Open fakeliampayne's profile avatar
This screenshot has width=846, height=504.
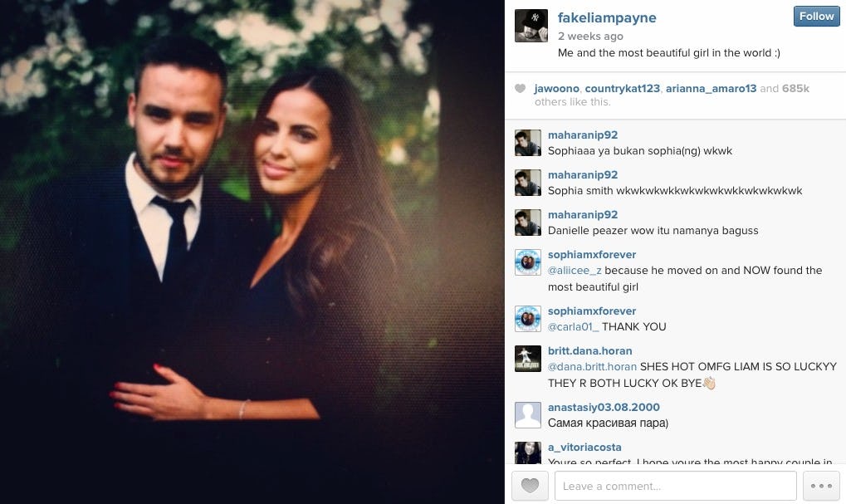click(x=531, y=26)
